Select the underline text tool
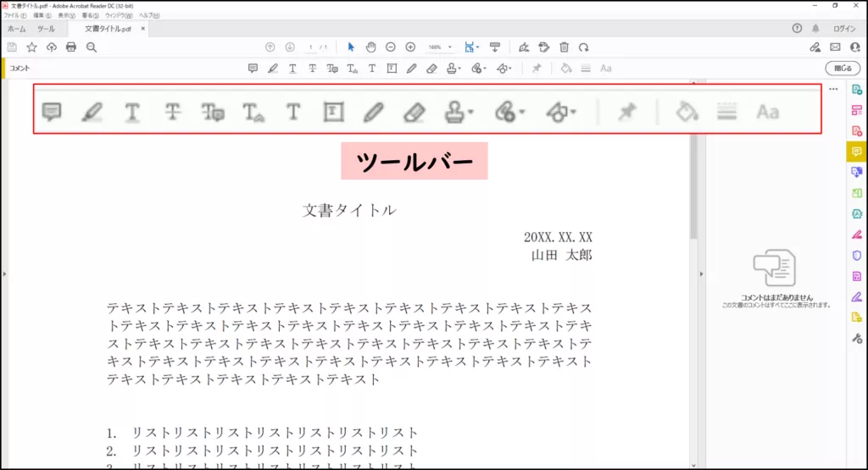Screen dimensions: 868x470 point(292,68)
